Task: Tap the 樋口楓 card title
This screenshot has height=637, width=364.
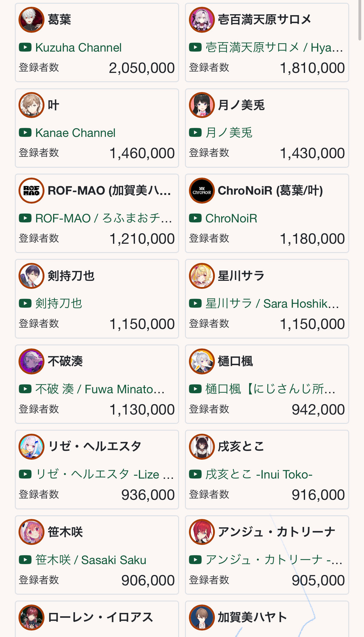Action: point(235,361)
